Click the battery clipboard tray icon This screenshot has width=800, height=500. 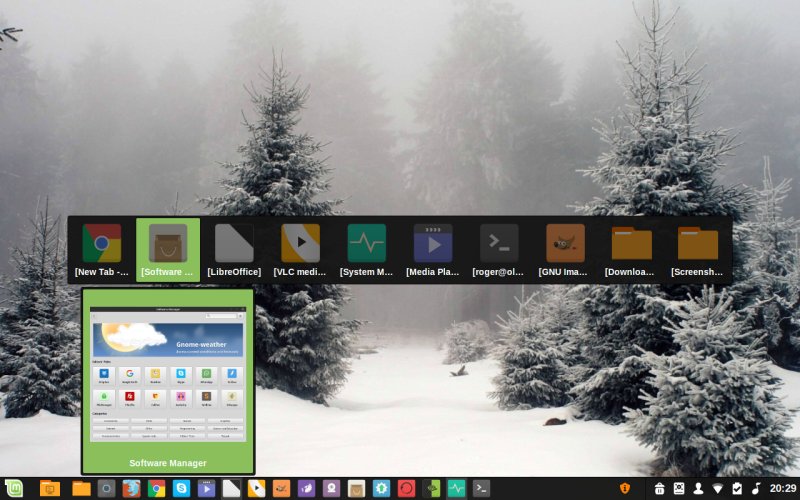pyautogui.click(x=737, y=489)
